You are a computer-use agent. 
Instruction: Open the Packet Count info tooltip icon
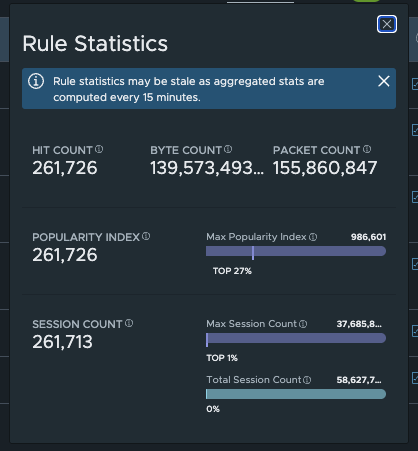click(x=367, y=149)
